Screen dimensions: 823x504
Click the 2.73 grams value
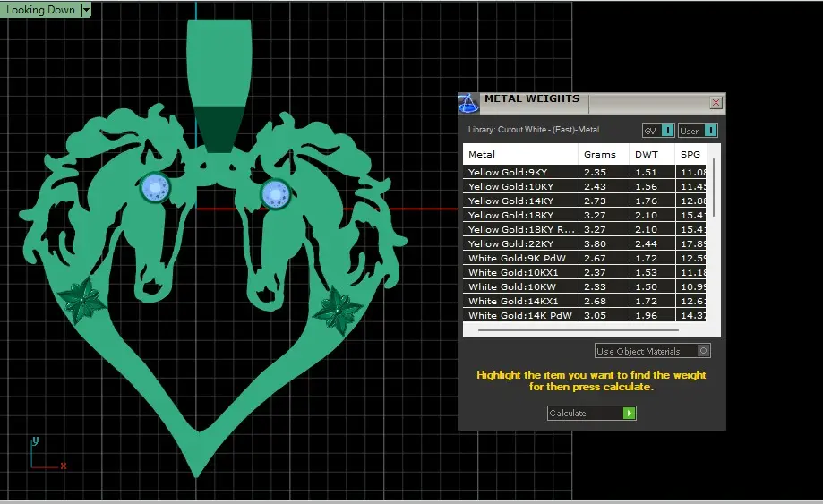(x=595, y=201)
